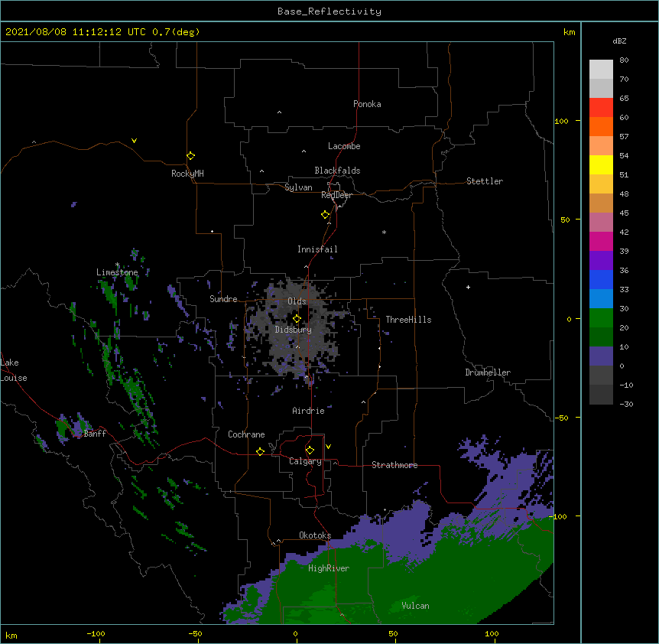Image resolution: width=659 pixels, height=644 pixels.
Task: Select the purple 36–39 dBZ legend swatch
Action: point(601,261)
